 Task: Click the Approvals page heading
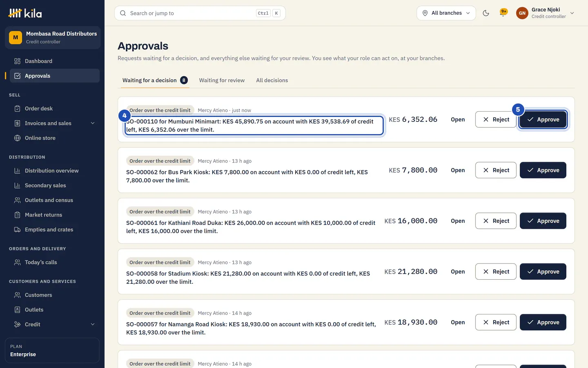143,46
